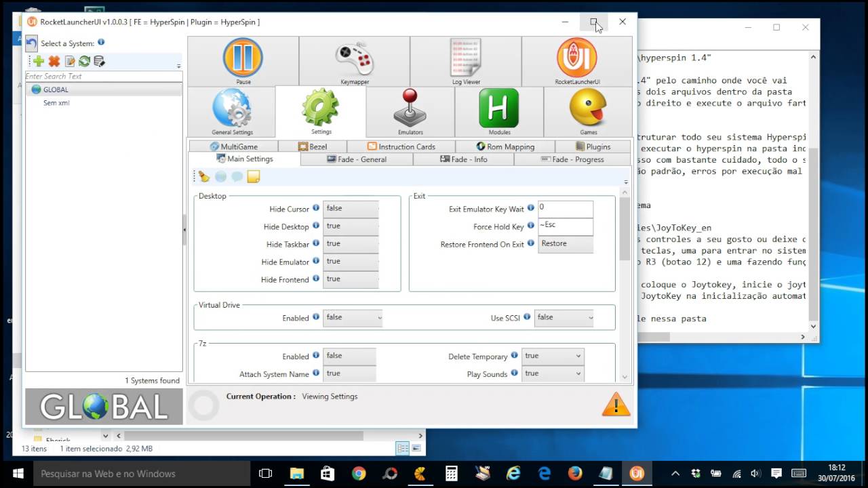Click info icon beside Force Hold Key
This screenshot has width=868, height=488.
pyautogui.click(x=531, y=226)
